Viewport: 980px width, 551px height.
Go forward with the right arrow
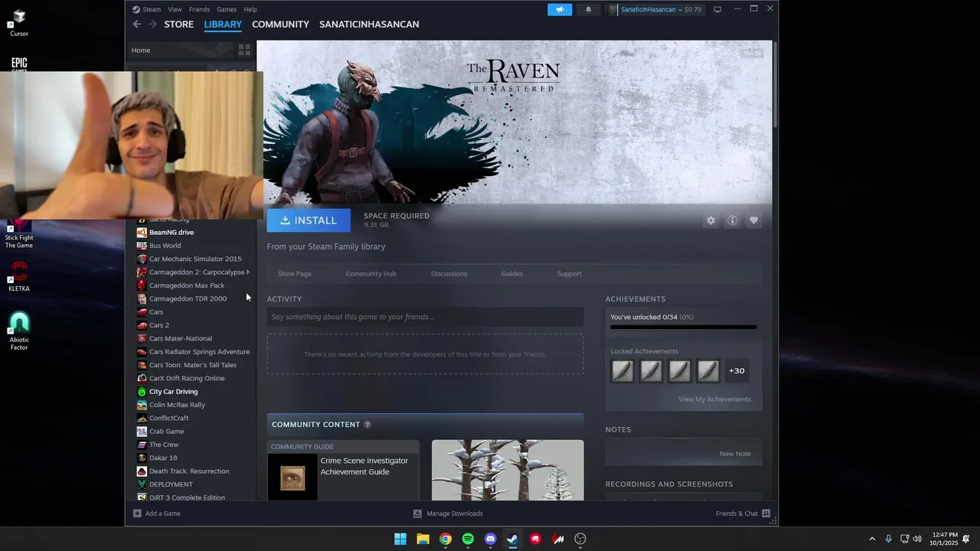152,24
